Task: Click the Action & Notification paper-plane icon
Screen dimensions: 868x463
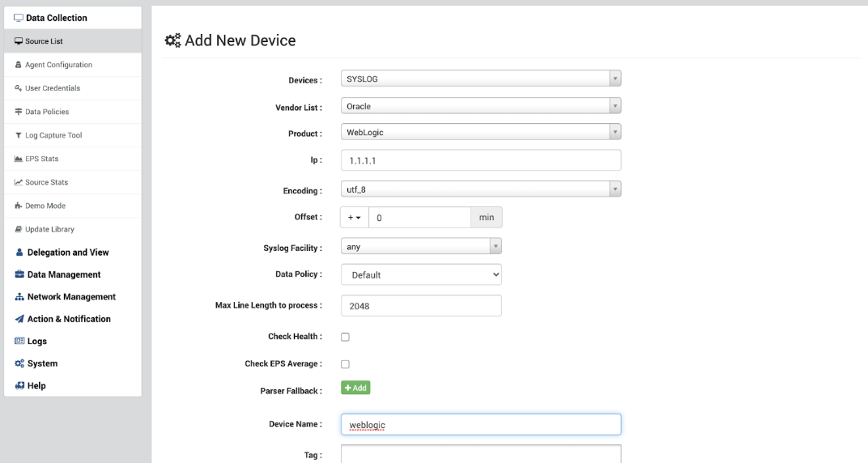Action: [x=19, y=319]
